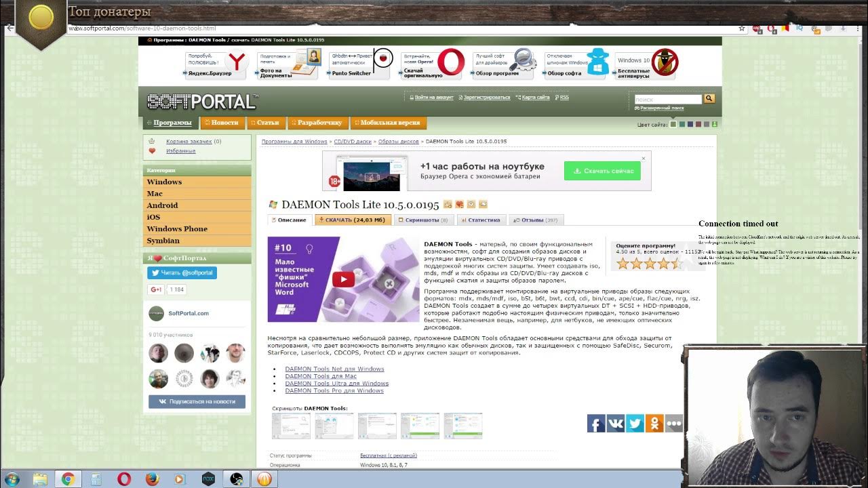Switch to the Описание tab
868x488 pixels.
coord(290,220)
